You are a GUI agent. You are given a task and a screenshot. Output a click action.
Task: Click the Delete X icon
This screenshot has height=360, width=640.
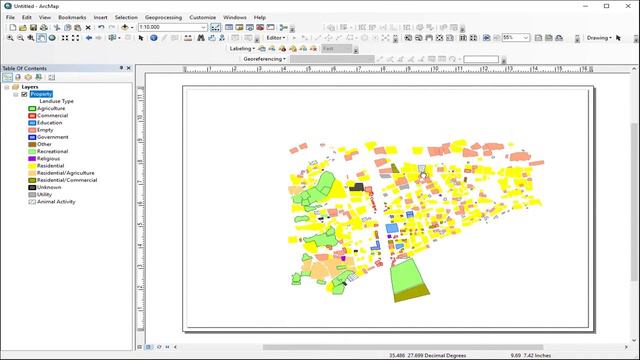[x=88, y=27]
